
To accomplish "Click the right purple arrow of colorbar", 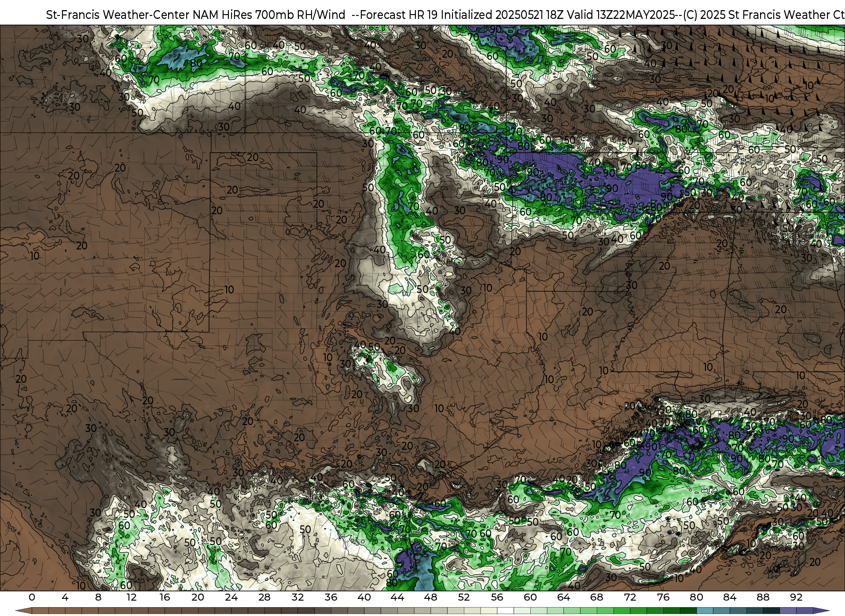I will pos(821,611).
